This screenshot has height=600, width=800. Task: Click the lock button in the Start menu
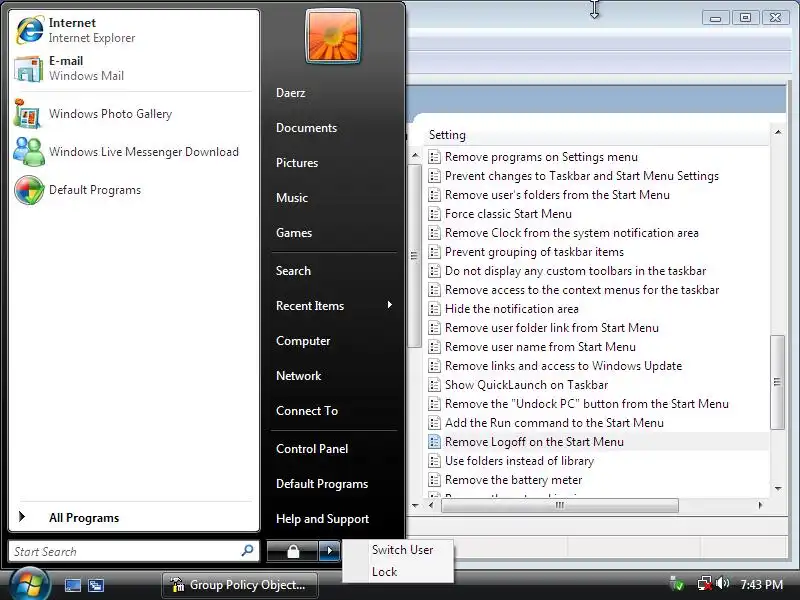click(292, 551)
